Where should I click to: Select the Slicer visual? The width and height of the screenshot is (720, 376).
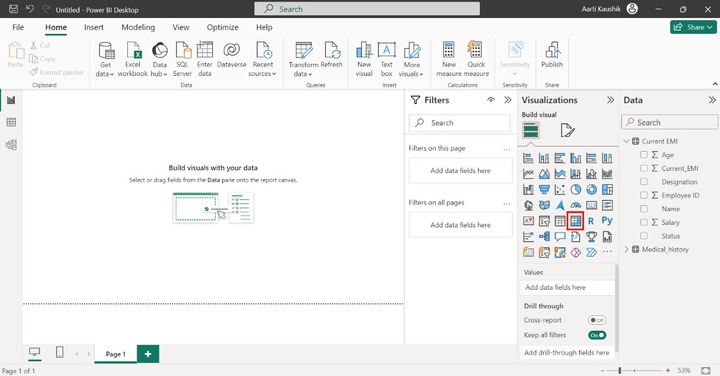click(544, 221)
